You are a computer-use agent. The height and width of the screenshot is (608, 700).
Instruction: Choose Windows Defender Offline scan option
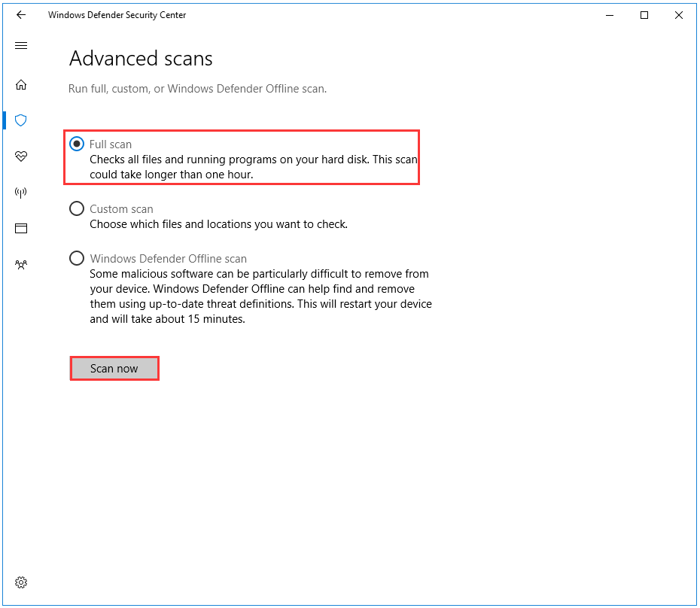tap(77, 258)
